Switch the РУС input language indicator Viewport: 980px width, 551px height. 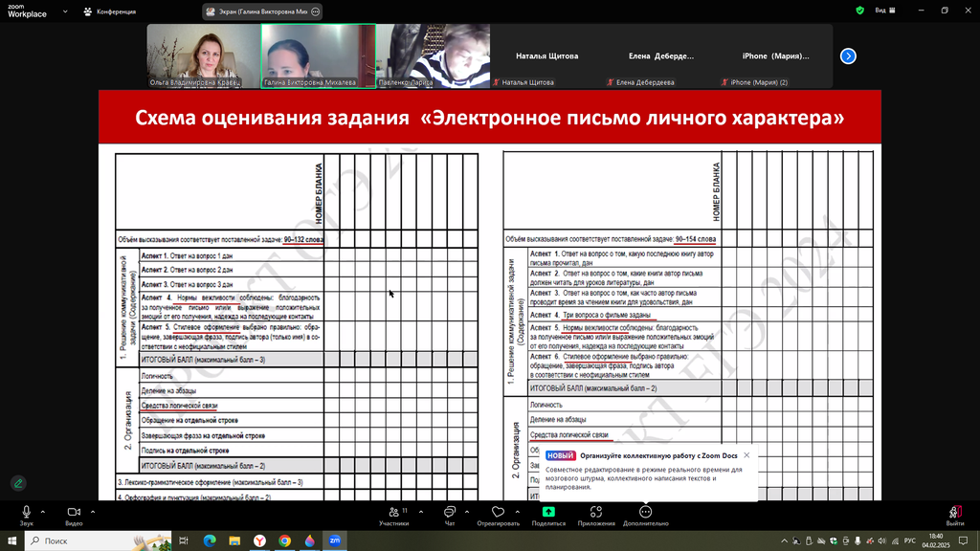point(910,541)
